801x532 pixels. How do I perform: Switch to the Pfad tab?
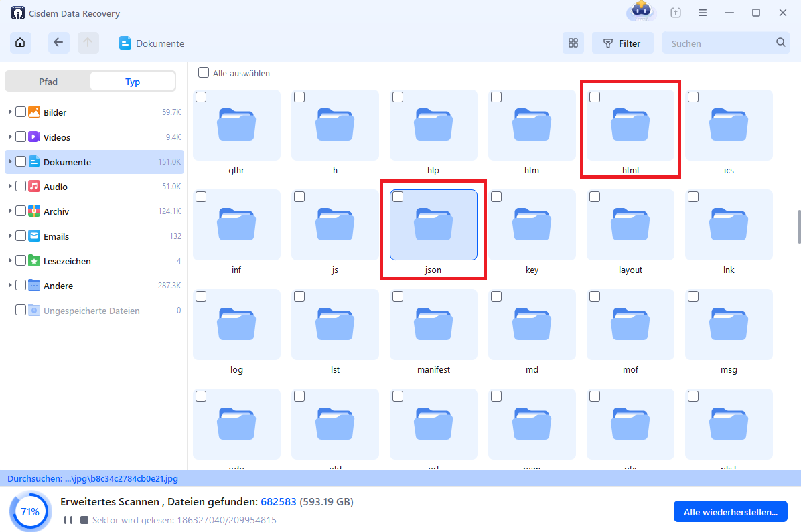[x=48, y=81]
